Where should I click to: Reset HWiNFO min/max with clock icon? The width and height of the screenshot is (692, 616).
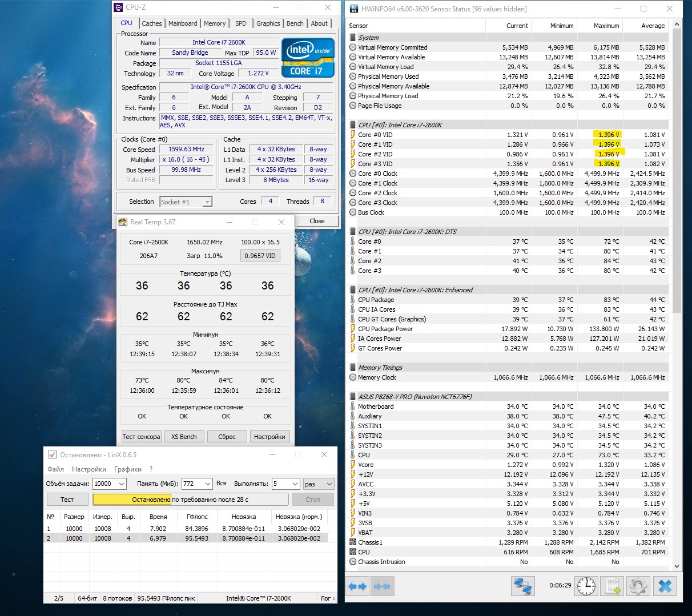(586, 586)
